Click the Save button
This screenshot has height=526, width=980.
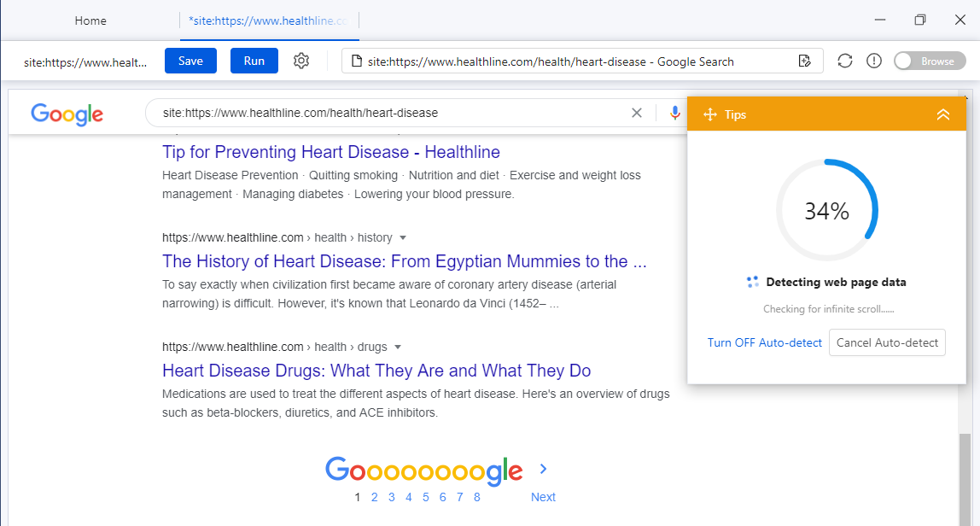click(190, 61)
